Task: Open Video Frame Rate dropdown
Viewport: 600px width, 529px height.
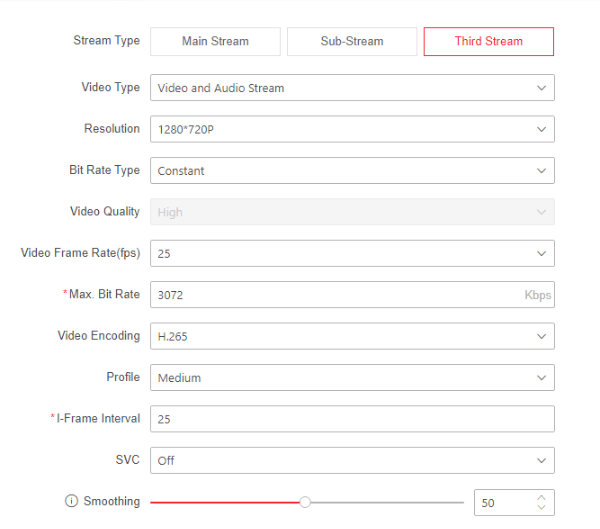Action: (x=352, y=254)
